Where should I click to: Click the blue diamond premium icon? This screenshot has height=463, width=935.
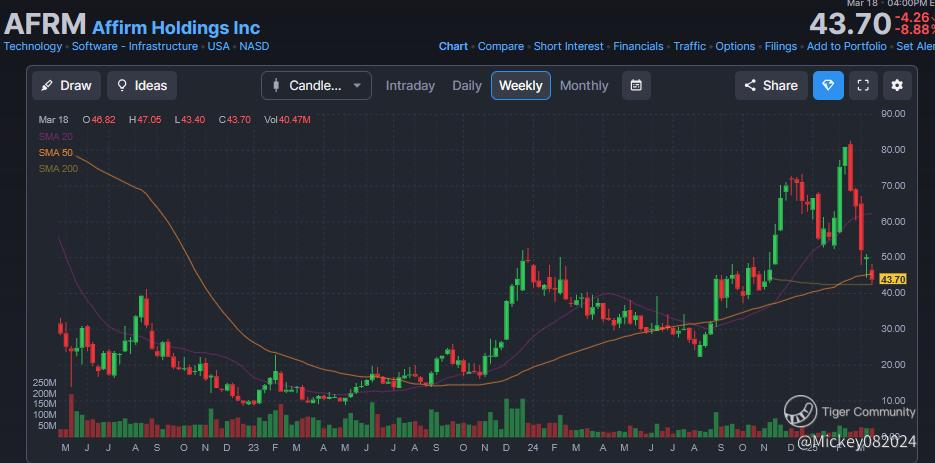point(828,85)
